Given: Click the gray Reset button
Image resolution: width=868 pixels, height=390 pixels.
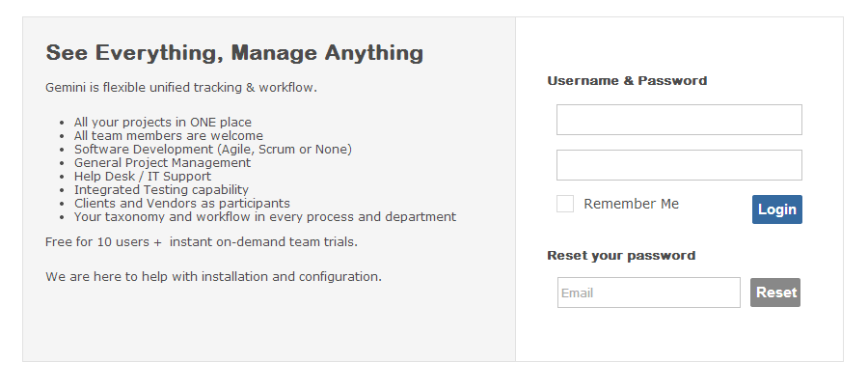Looking at the screenshot, I should click(775, 292).
